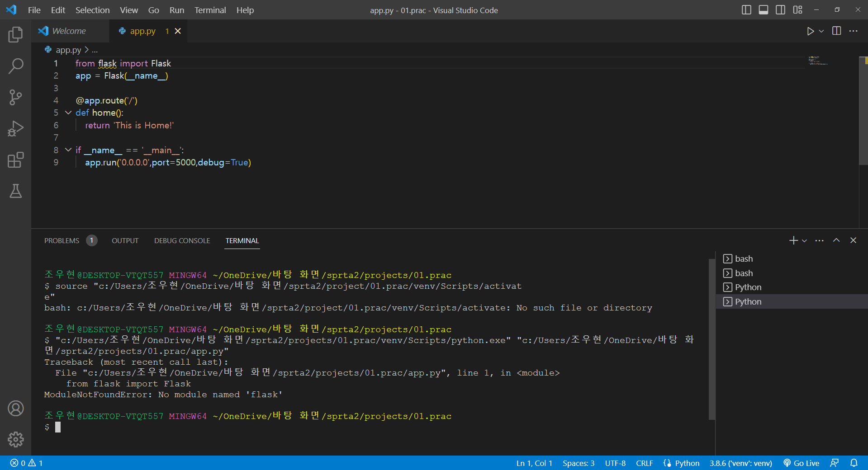Click the terminal prompt input cursor
This screenshot has height=470, width=868.
58,427
